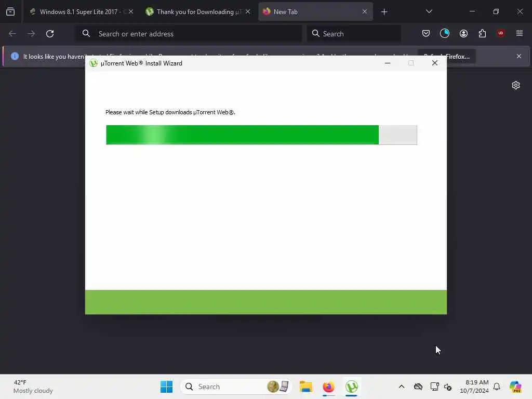Click the cloud sync tray icon
This screenshot has height=399, width=532.
(x=418, y=387)
